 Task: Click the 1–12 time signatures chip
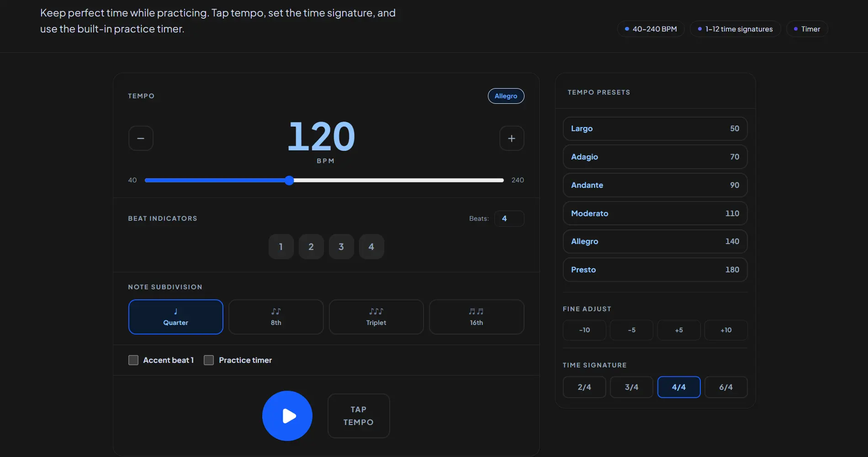(736, 29)
